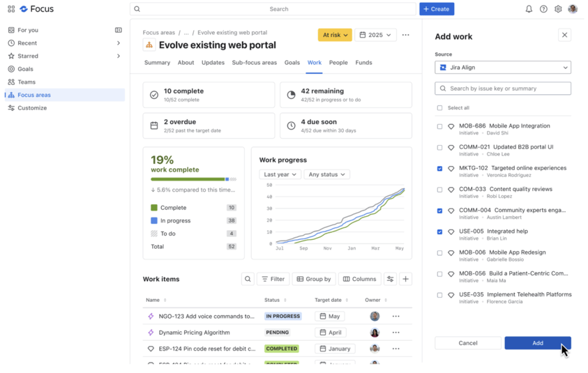This screenshot has width=588, height=373.
Task: Click the Cancel button
Action: coord(467,343)
